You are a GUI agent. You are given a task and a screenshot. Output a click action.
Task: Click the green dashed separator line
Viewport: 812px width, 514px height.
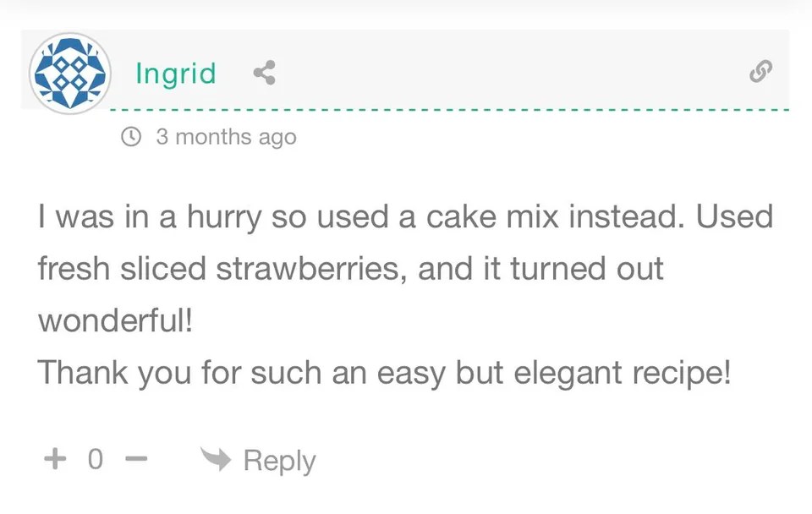[x=448, y=110]
